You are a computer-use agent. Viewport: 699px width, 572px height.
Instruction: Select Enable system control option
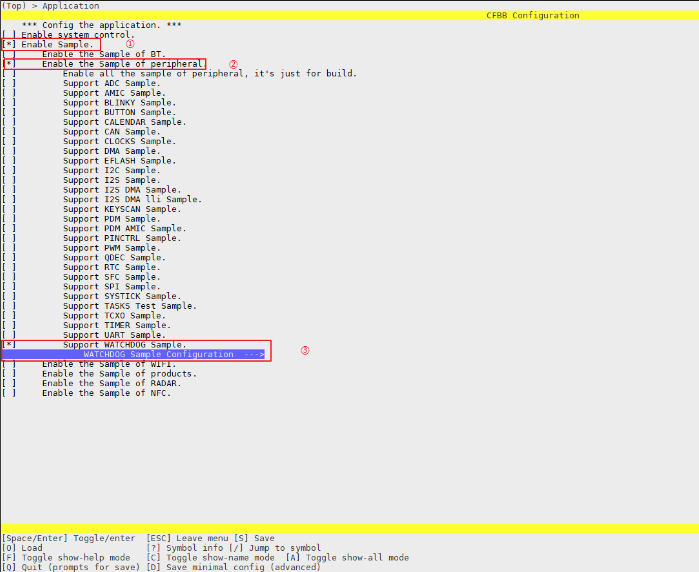[77, 35]
